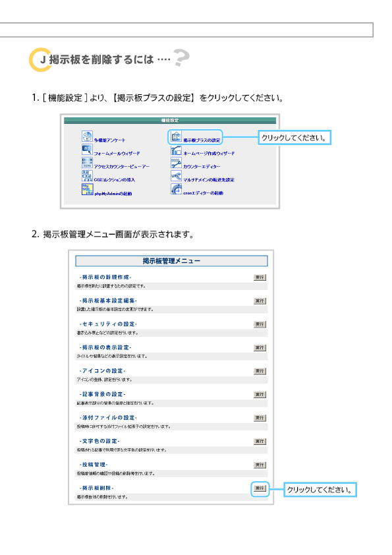Click the cronエディターの起動 text link

203,193
